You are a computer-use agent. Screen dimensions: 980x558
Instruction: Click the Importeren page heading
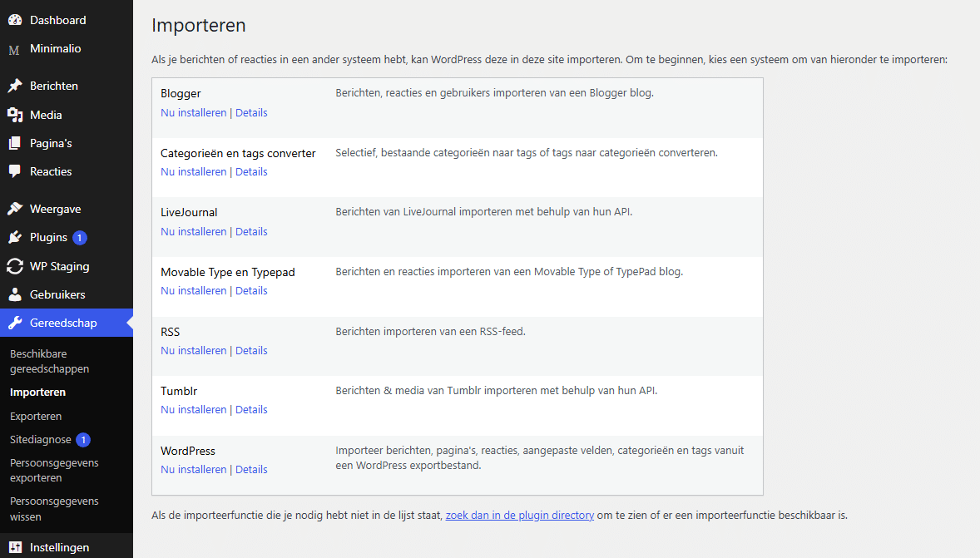[x=199, y=26]
